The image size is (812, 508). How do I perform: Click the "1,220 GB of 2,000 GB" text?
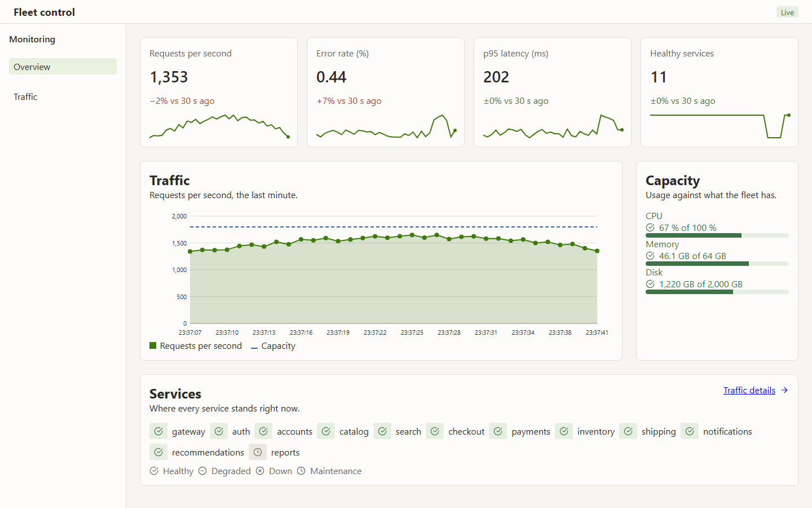701,284
